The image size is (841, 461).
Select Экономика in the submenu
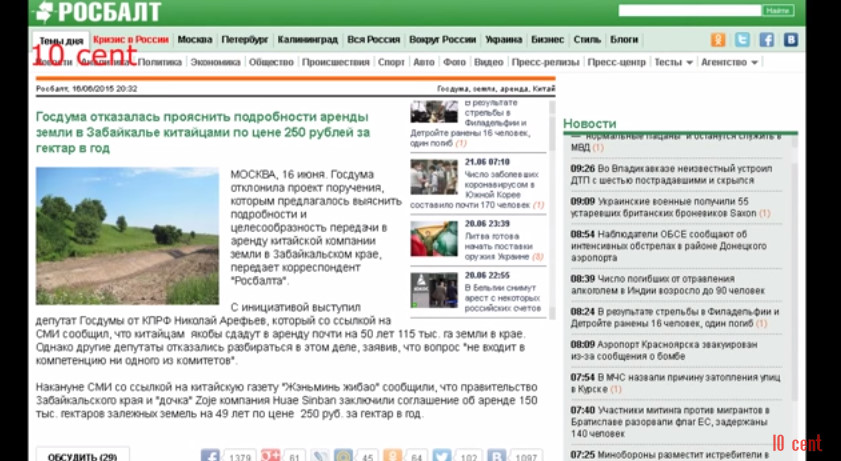point(215,62)
